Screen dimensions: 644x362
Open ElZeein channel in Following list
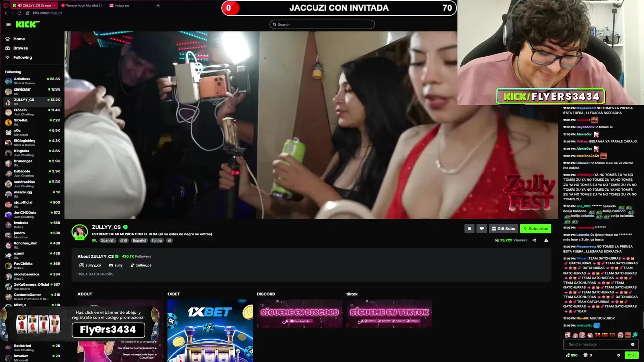32,112
